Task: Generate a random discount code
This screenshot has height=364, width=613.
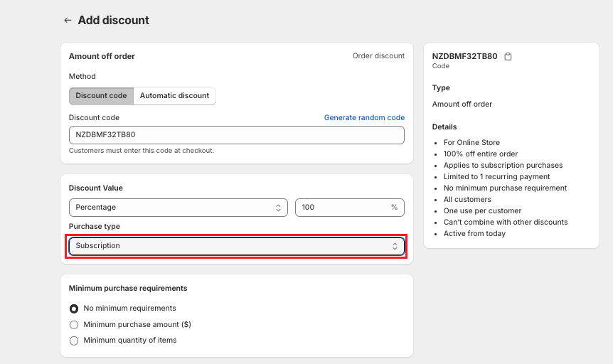Action: pos(364,118)
